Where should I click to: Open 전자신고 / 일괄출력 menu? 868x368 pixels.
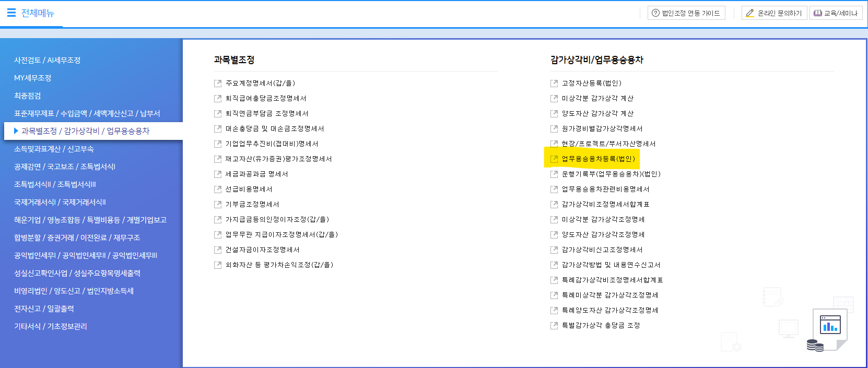(x=44, y=308)
